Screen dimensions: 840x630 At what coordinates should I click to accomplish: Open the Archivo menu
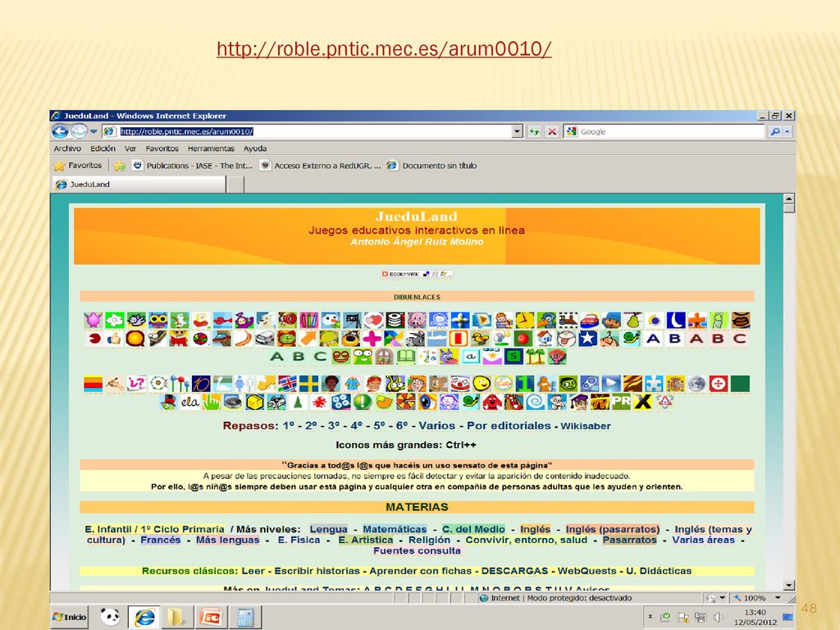click(x=67, y=148)
